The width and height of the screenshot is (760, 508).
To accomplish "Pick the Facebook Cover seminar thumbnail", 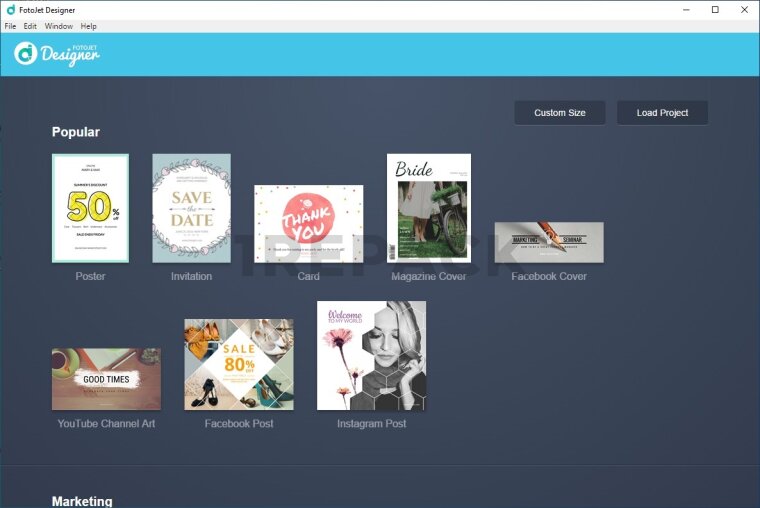I will pyautogui.click(x=548, y=242).
